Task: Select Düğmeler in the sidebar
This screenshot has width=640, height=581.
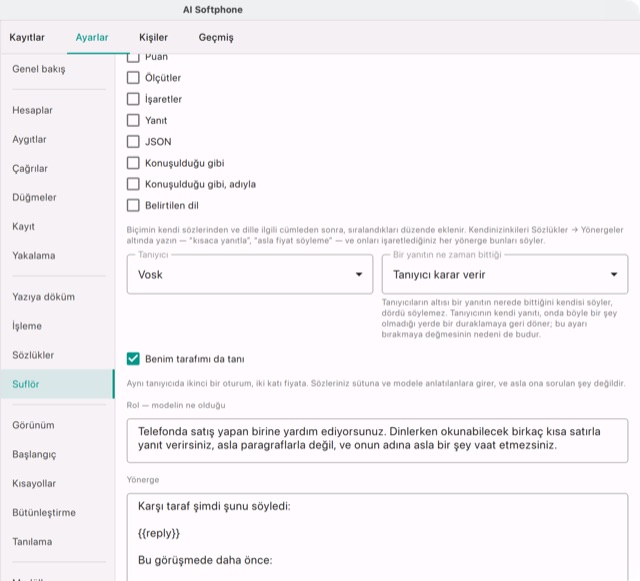Action: 57,197
